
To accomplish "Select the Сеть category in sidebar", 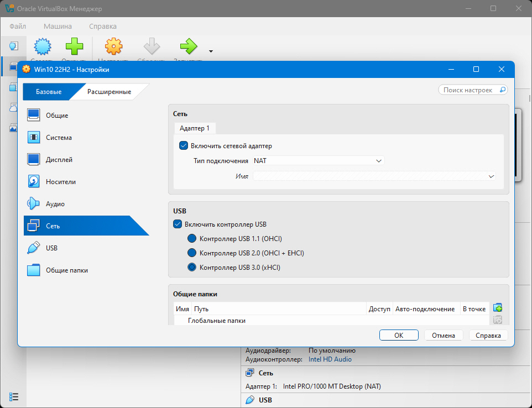I will (x=86, y=226).
